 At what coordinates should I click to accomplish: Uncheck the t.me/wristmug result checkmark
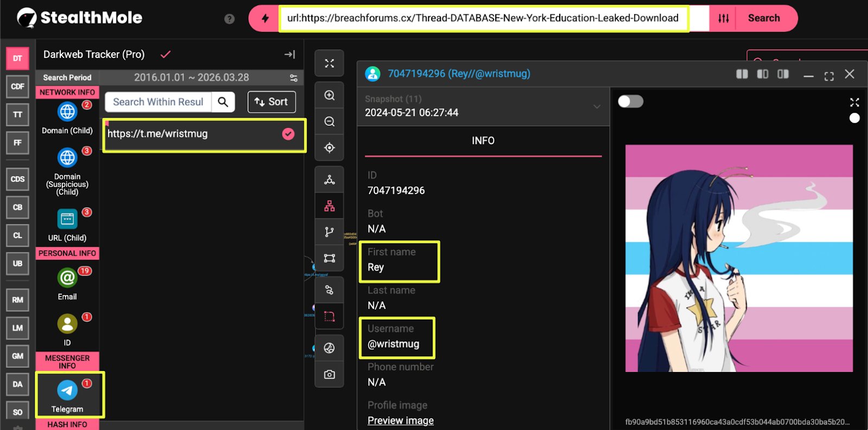pyautogui.click(x=288, y=134)
